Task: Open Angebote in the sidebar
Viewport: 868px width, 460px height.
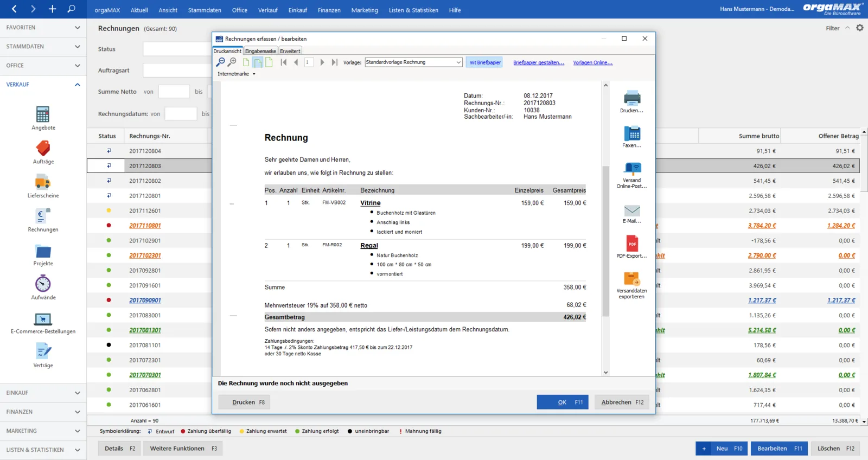Action: click(x=43, y=114)
